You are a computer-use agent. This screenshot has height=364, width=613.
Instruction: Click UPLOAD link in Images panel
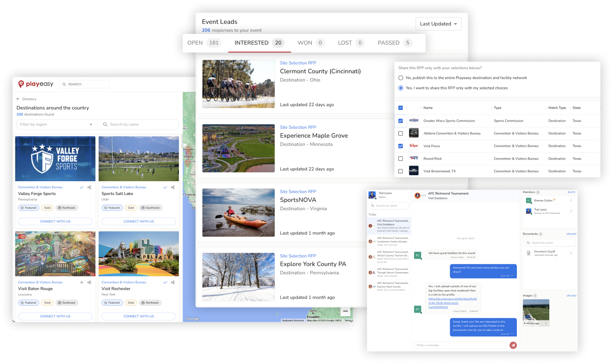[571, 296]
